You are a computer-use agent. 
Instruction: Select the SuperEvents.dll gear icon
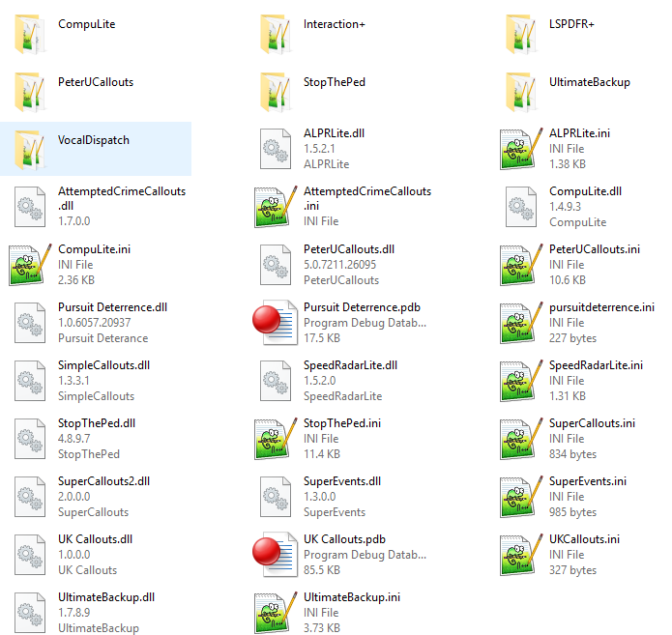click(x=276, y=496)
